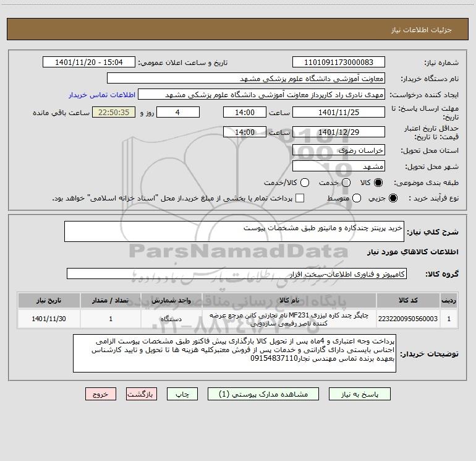Click the کد کالا column header
This screenshot has width=476, height=461.
click(408, 300)
